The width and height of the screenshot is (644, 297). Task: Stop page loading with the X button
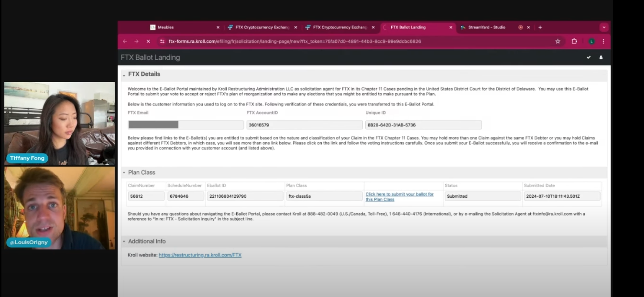148,41
